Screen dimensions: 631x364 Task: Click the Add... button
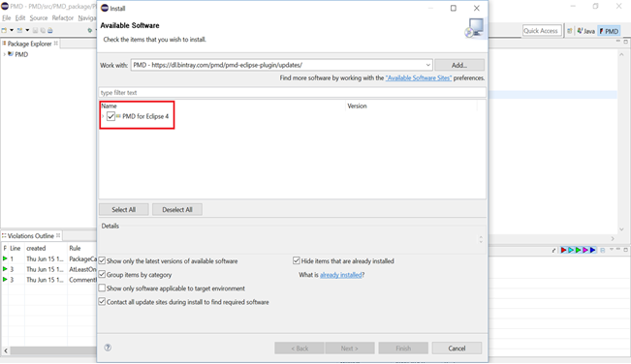tap(459, 65)
